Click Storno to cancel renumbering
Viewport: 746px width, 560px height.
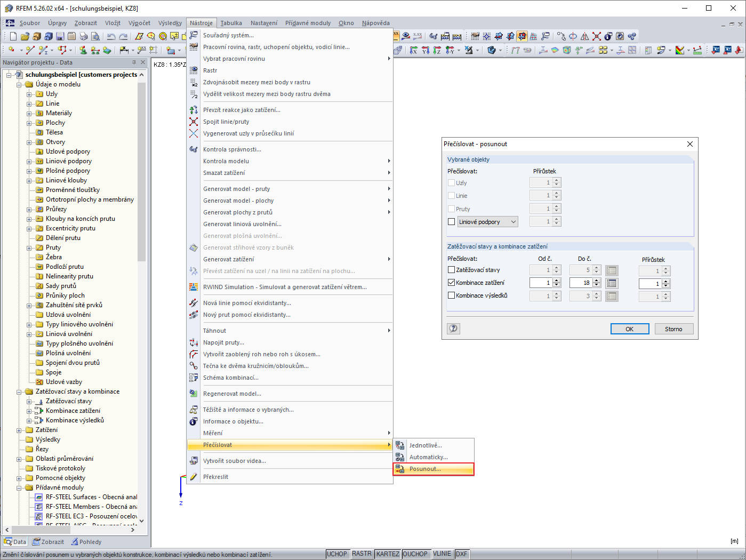coord(673,329)
